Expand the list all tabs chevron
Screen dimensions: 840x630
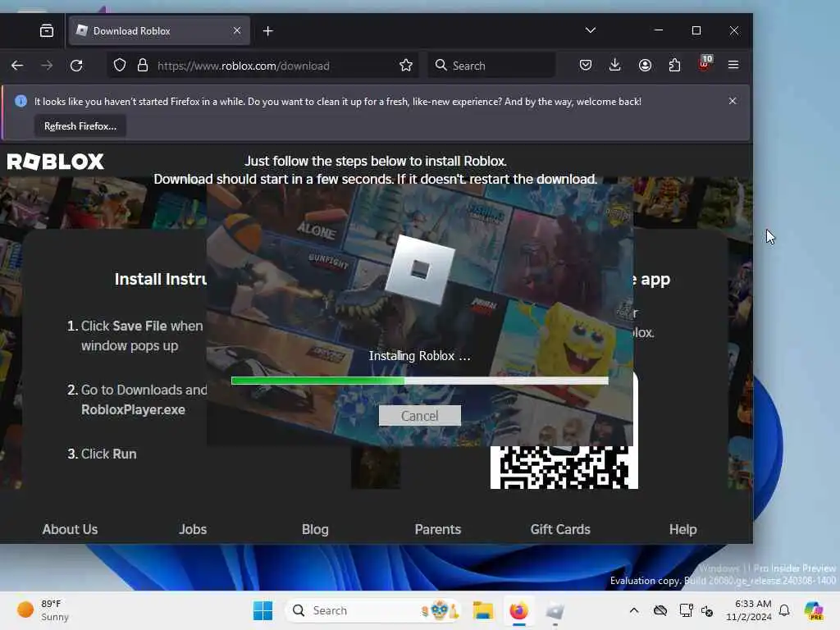click(x=591, y=30)
